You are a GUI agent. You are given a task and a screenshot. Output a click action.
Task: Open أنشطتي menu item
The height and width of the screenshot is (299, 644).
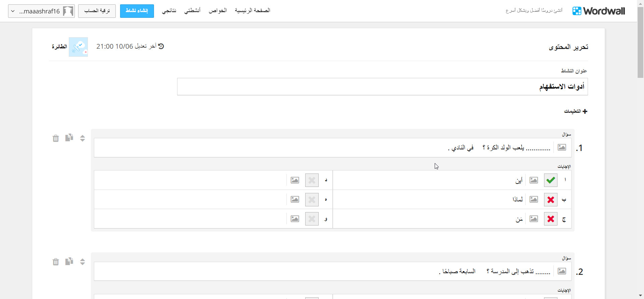coord(192,10)
